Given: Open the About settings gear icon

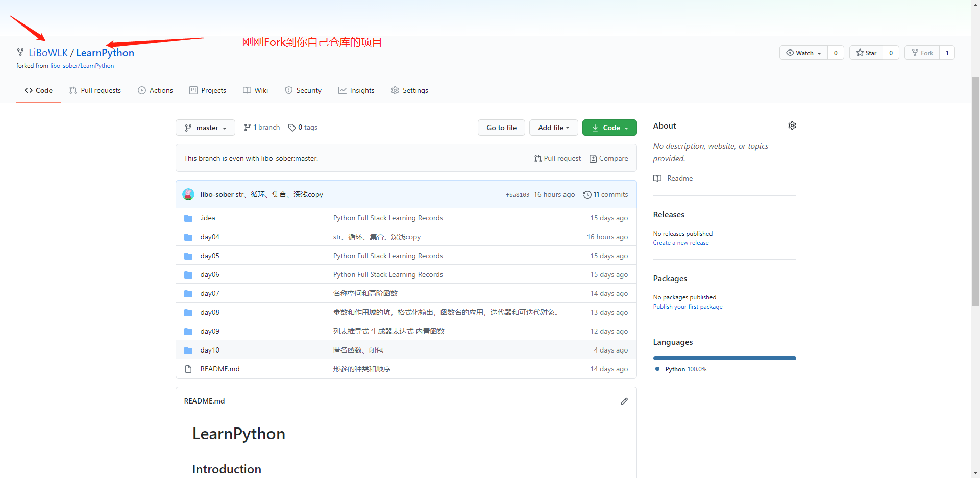Looking at the screenshot, I should click(792, 125).
